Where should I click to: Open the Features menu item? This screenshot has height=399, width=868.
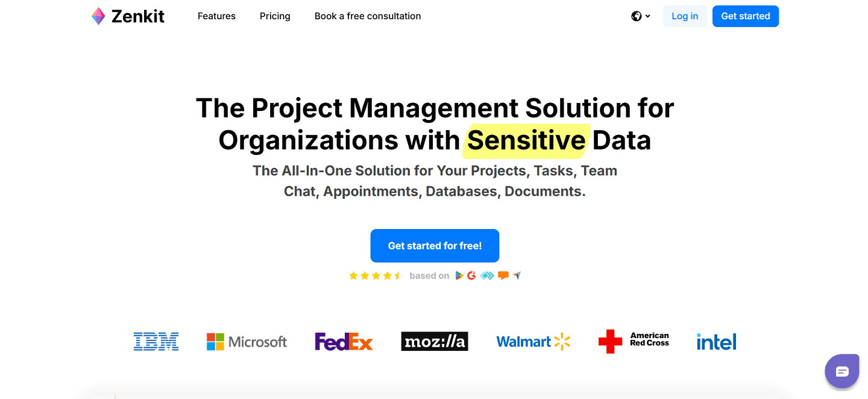(216, 16)
